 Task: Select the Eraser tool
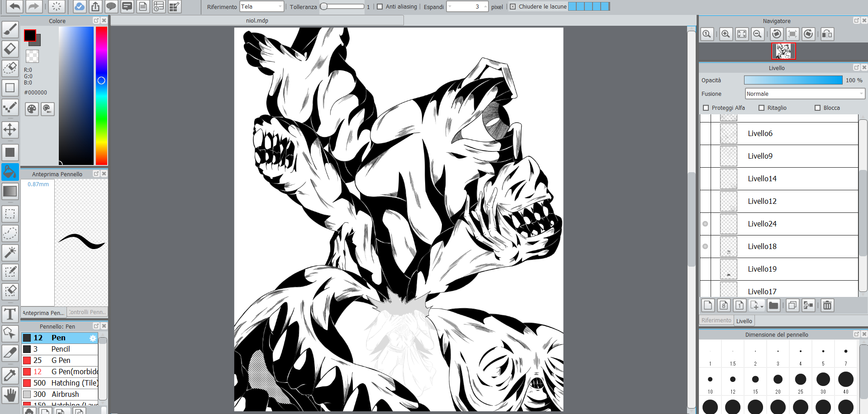pyautogui.click(x=10, y=48)
